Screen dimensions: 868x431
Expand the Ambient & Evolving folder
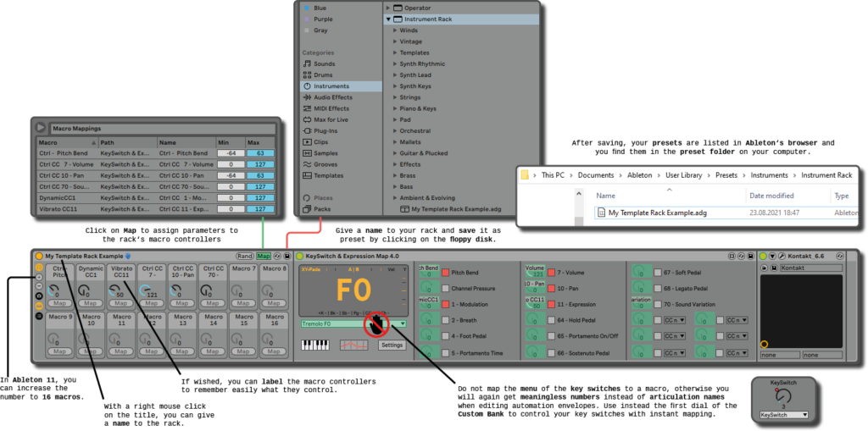coord(395,197)
